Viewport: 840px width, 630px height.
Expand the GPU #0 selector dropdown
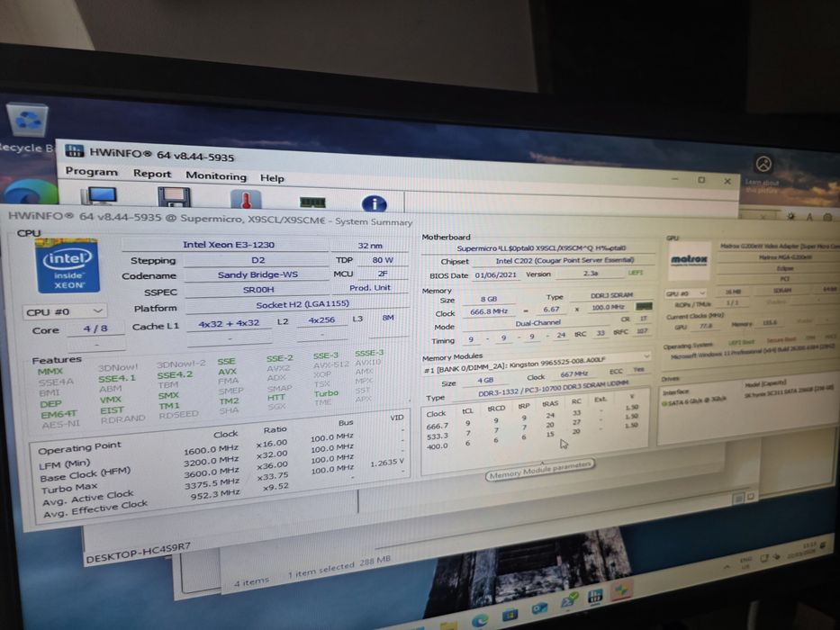coord(685,293)
